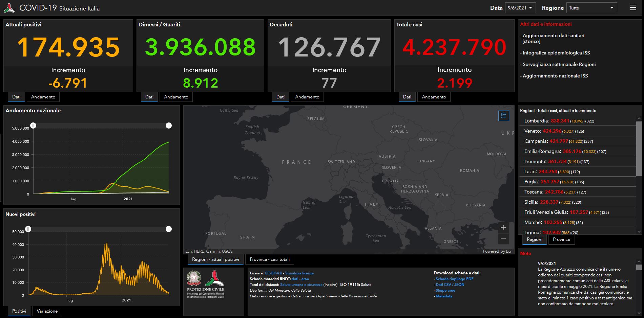The height and width of the screenshot is (318, 644).
Task: Show Andamento for Totale casi
Action: [x=434, y=97]
